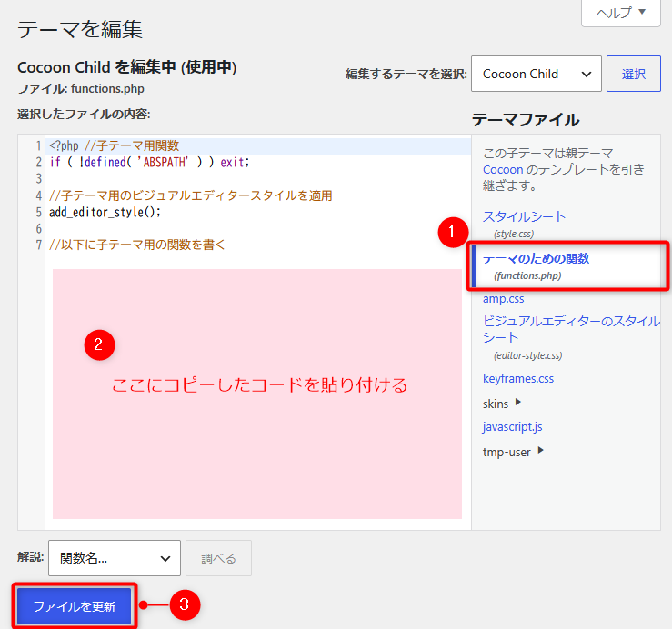Image resolution: width=672 pixels, height=629 pixels.
Task: Click the ファイル: functions.php label
Action: coord(81,89)
